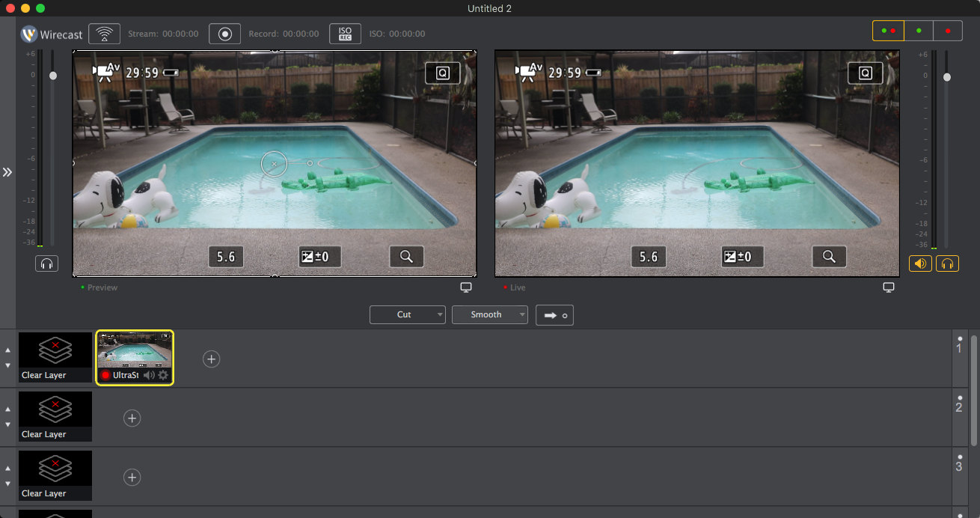Click the camera Av icon in live view
The width and height of the screenshot is (980, 518).
529,71
